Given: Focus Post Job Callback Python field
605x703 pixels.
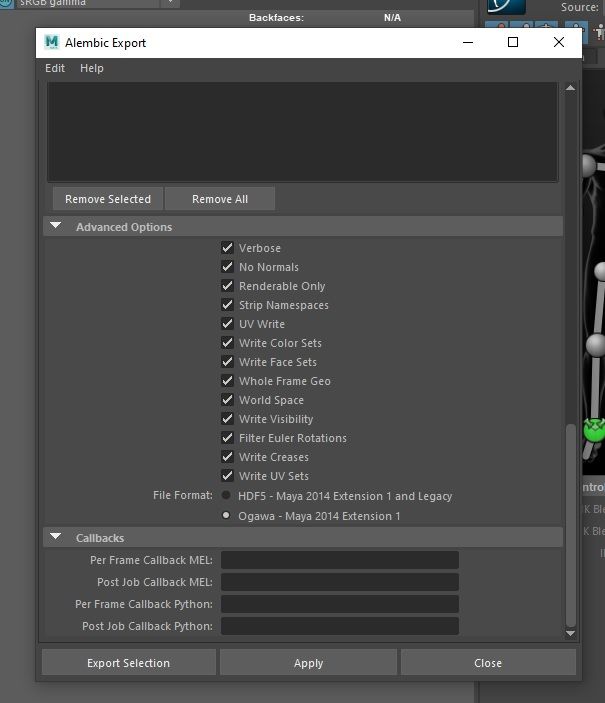Looking at the screenshot, I should (339, 626).
